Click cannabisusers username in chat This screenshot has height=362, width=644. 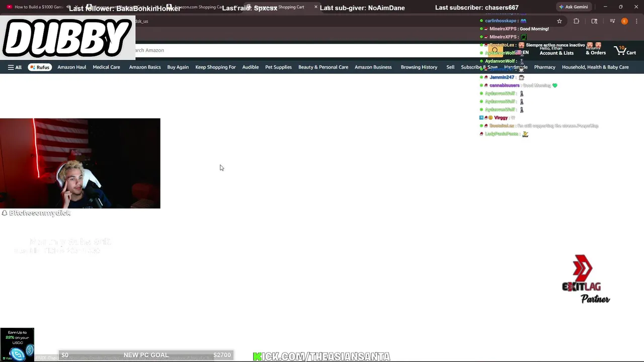click(504, 85)
